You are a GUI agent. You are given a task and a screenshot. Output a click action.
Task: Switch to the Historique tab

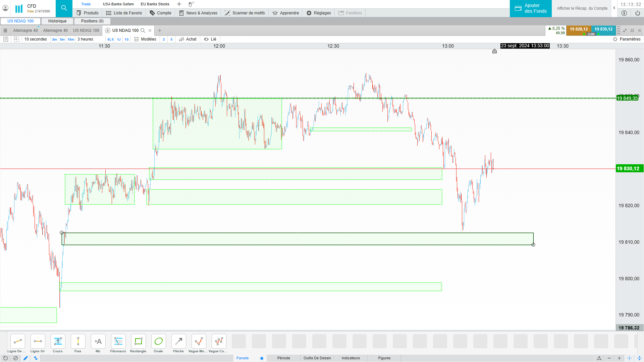click(57, 21)
